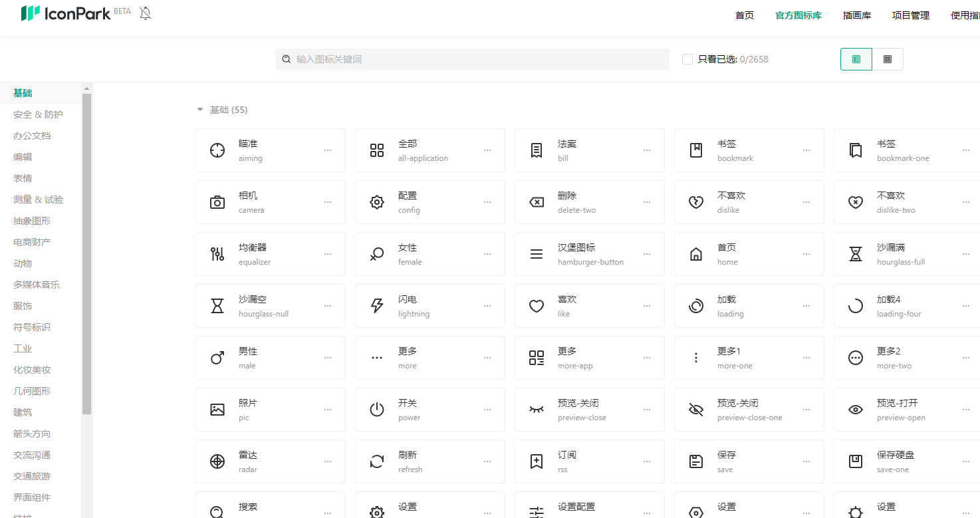
Task: Select the aiming crosshair icon
Action: tap(217, 150)
